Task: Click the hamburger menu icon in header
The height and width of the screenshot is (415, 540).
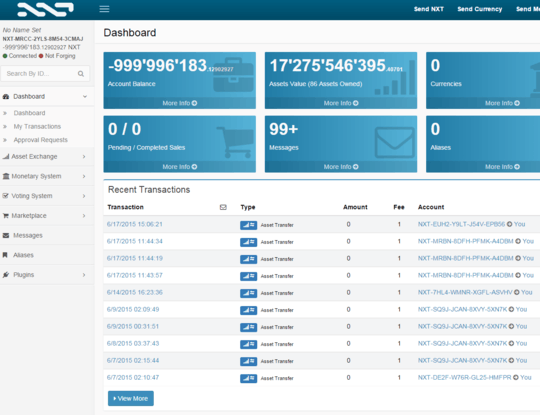Action: click(x=104, y=9)
